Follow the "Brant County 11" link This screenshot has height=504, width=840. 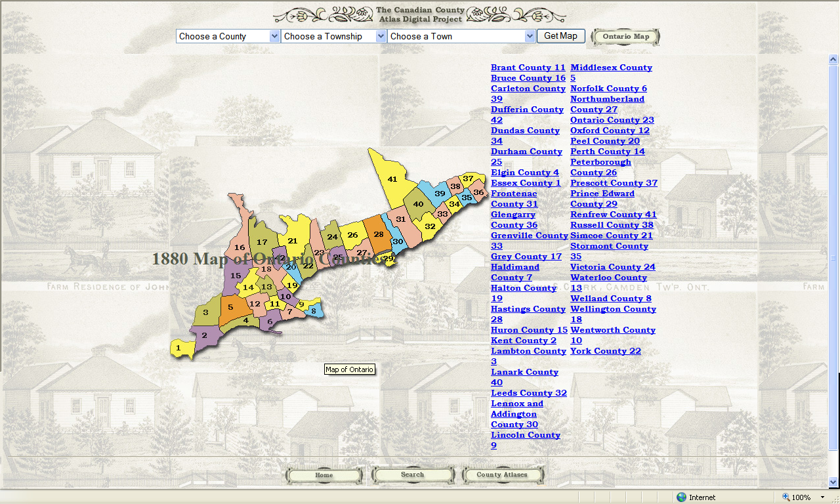click(528, 67)
